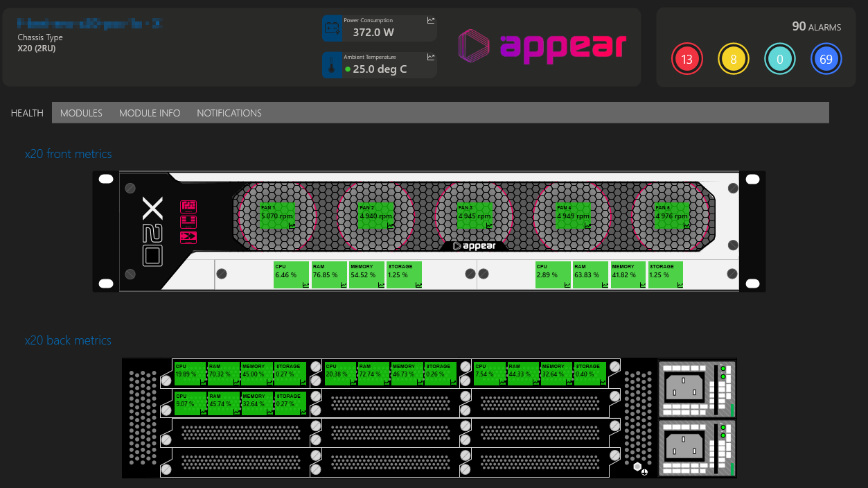Click the front RAM tile showing 76.85 %
This screenshot has width=868, height=488.
point(329,274)
